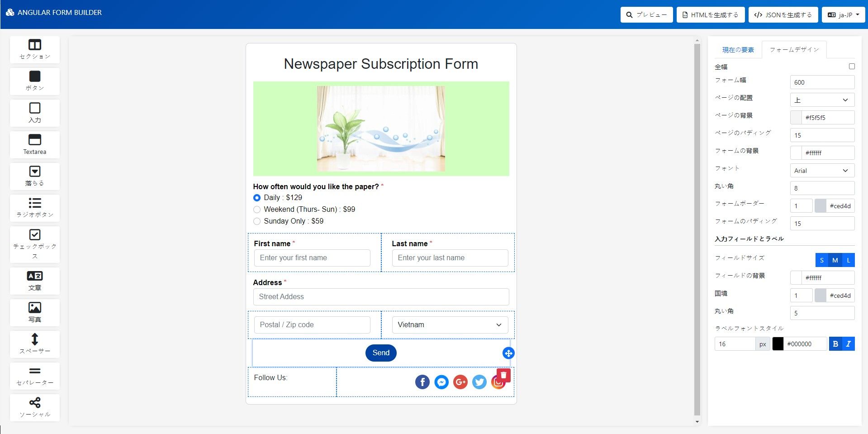Click the form width field showing 600
The height and width of the screenshot is (434, 868).
point(822,82)
